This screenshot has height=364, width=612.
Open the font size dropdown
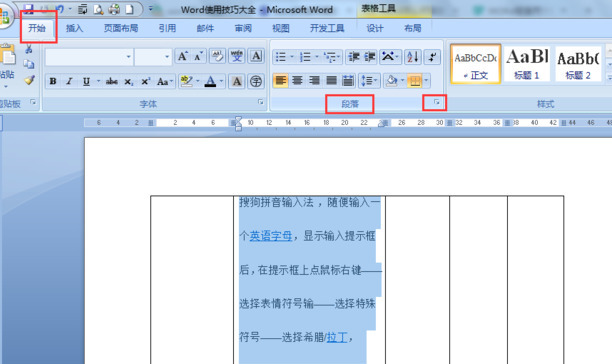click(x=167, y=57)
